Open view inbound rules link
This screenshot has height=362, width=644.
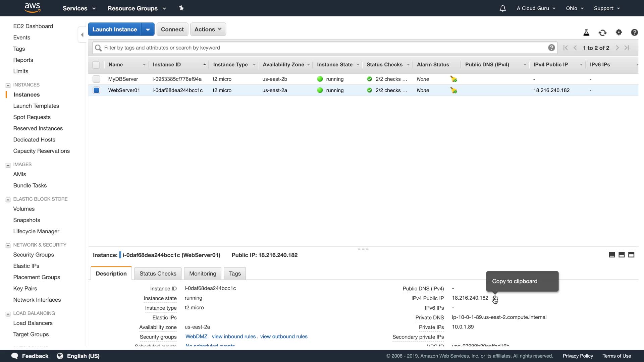tap(233, 337)
